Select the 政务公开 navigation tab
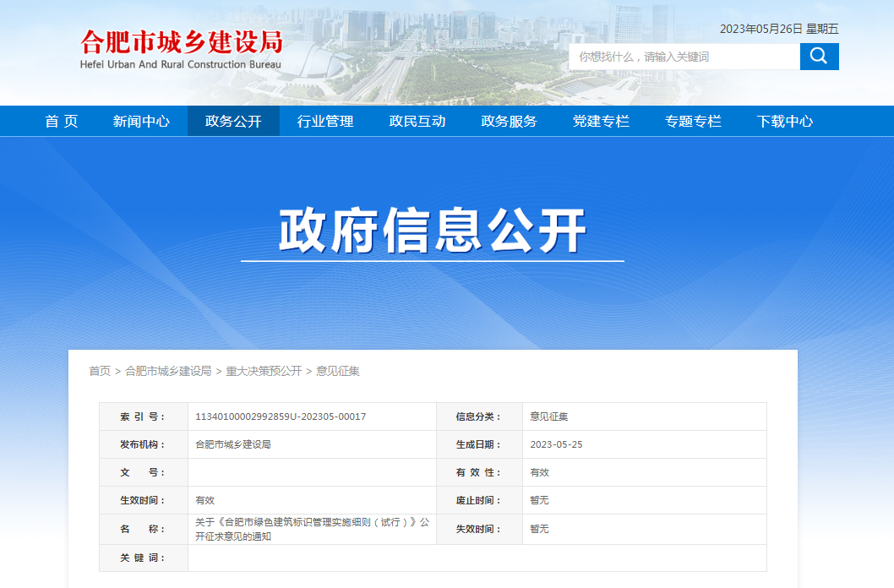This screenshot has width=894, height=588. pyautogui.click(x=233, y=121)
